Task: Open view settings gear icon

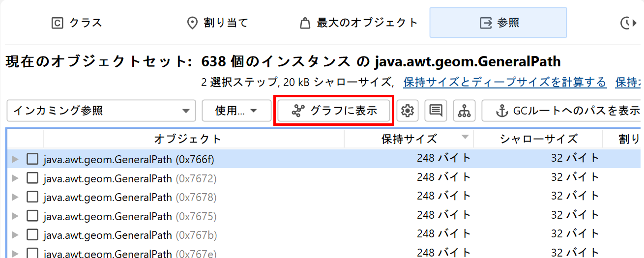Action: tap(407, 111)
